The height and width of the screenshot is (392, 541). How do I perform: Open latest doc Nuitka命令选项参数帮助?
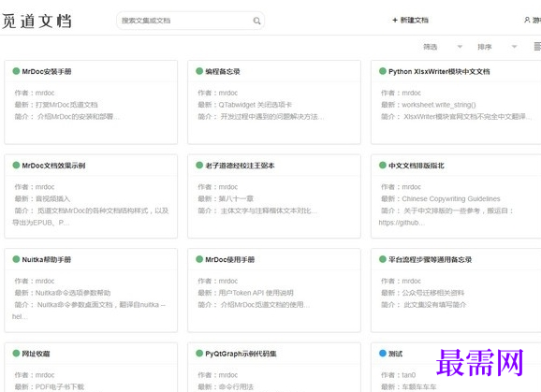(73, 293)
